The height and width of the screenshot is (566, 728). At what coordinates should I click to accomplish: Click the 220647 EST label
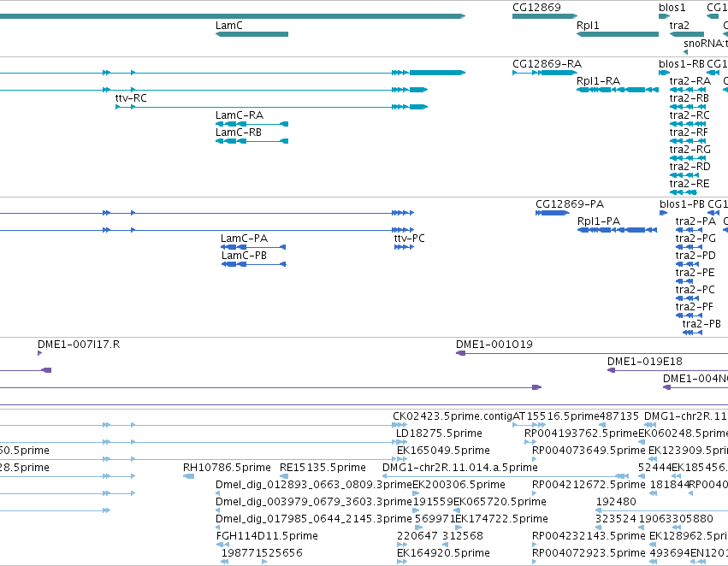417,536
